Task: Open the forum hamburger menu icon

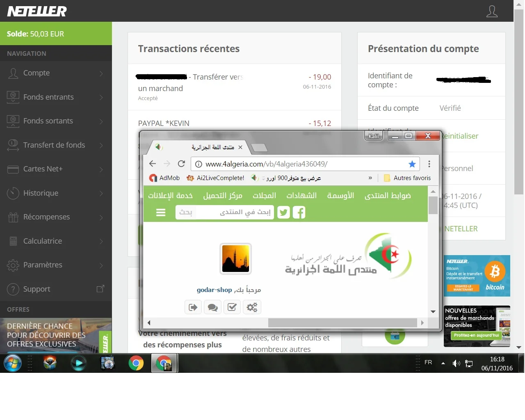Action: [161, 212]
